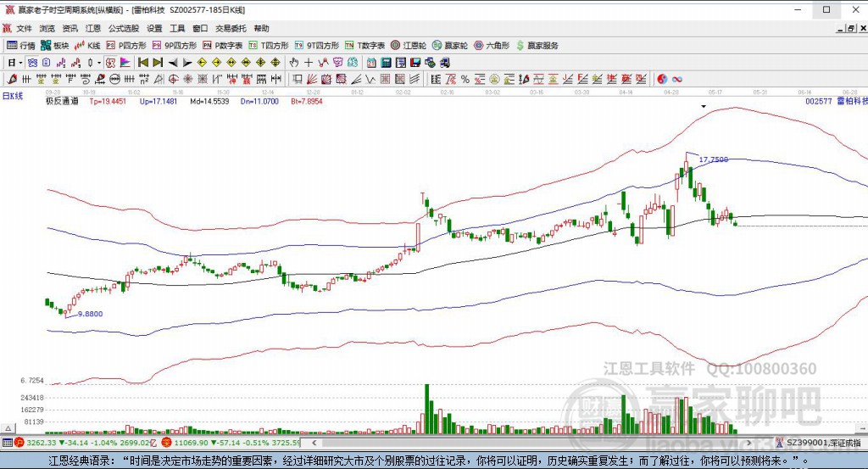Click the 002577 雷柏科技 stock code label
This screenshot has width=868, height=469.
click(837, 101)
